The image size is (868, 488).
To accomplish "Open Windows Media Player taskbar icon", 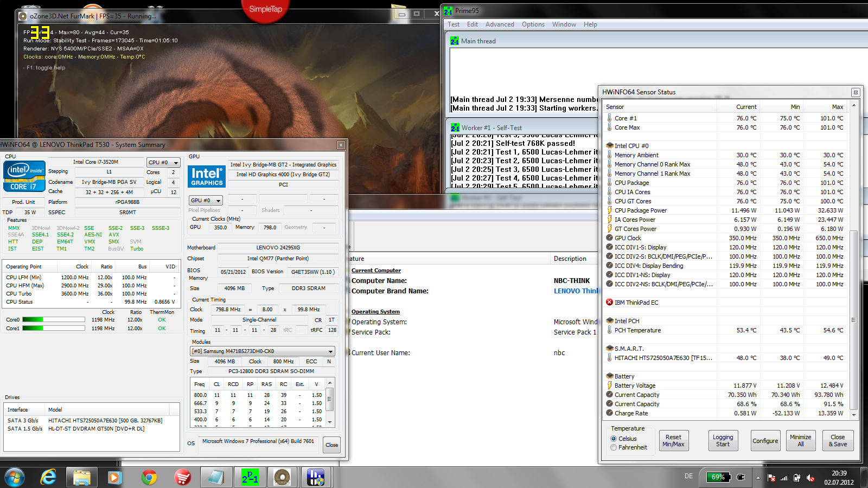I will (x=114, y=478).
